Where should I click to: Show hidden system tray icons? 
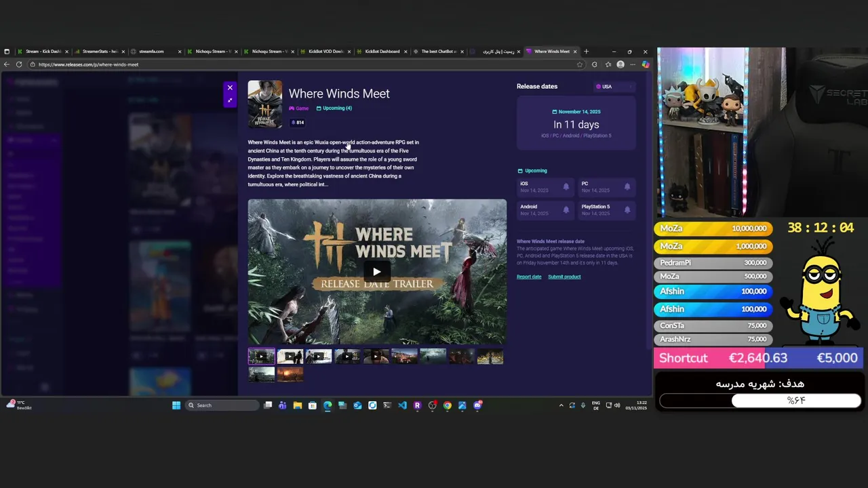click(x=561, y=405)
